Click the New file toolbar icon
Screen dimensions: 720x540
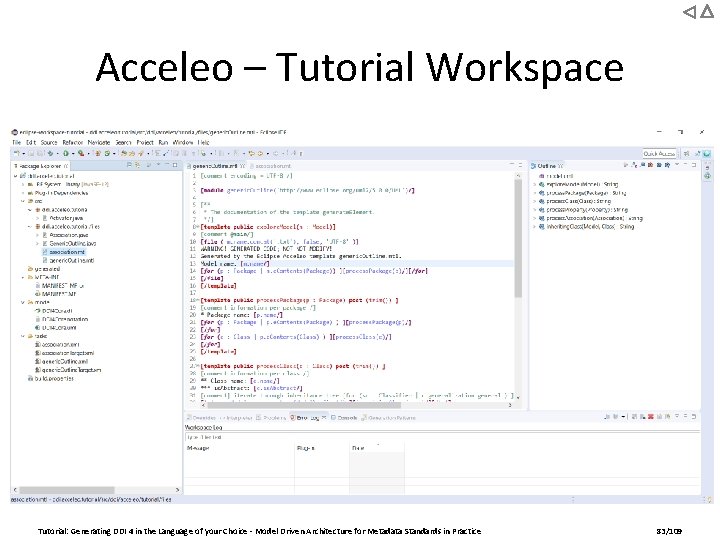point(17,153)
